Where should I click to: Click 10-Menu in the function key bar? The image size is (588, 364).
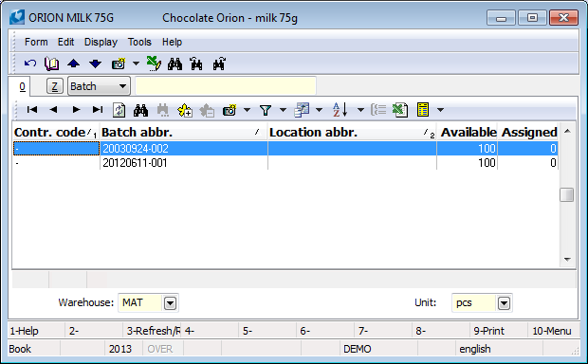(x=553, y=331)
